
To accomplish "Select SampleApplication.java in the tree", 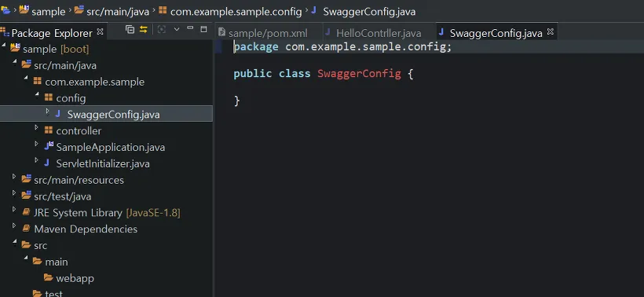I will [111, 147].
